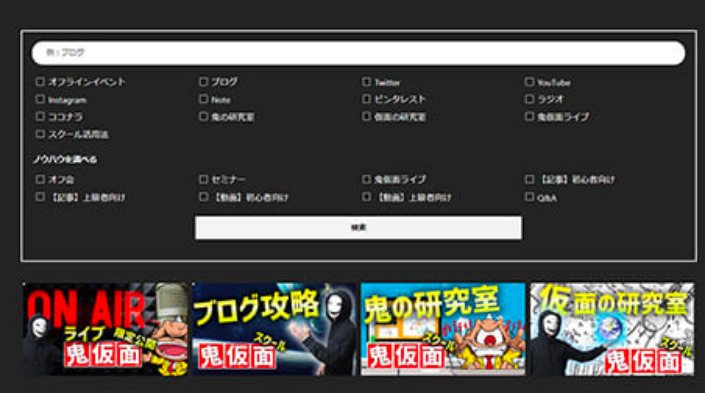Enable the Twitter filter checkbox

coord(366,81)
